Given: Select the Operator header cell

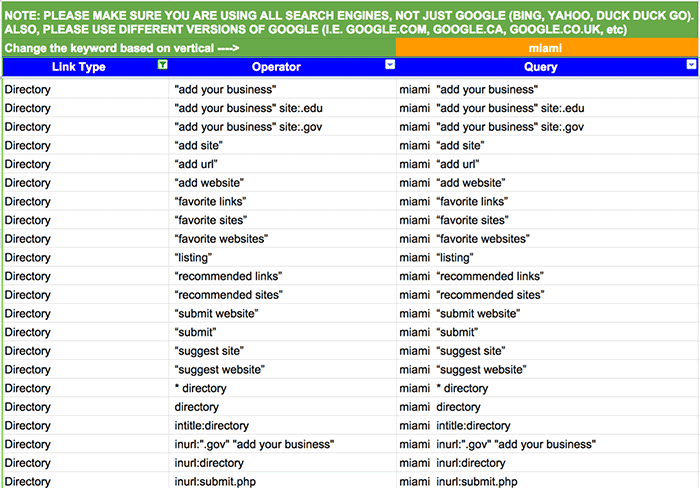Looking at the screenshot, I should click(282, 67).
